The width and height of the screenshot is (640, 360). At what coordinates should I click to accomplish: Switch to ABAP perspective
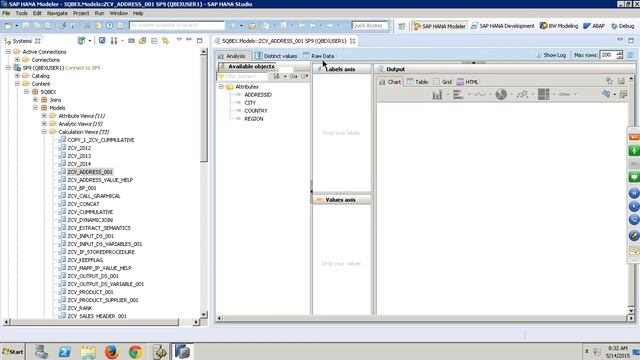tap(594, 26)
